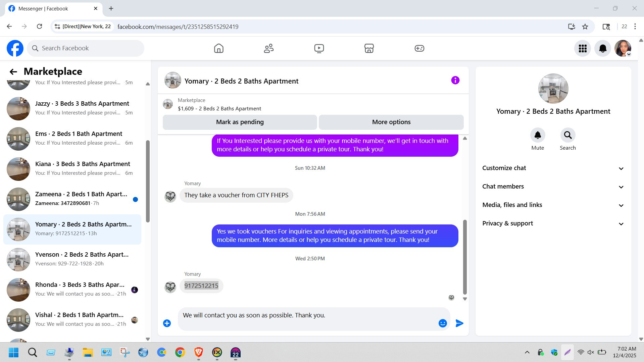Viewport: 644px width, 362px height.
Task: Select Yomary 2 Beds 2 Baths chat
Action: (72, 229)
